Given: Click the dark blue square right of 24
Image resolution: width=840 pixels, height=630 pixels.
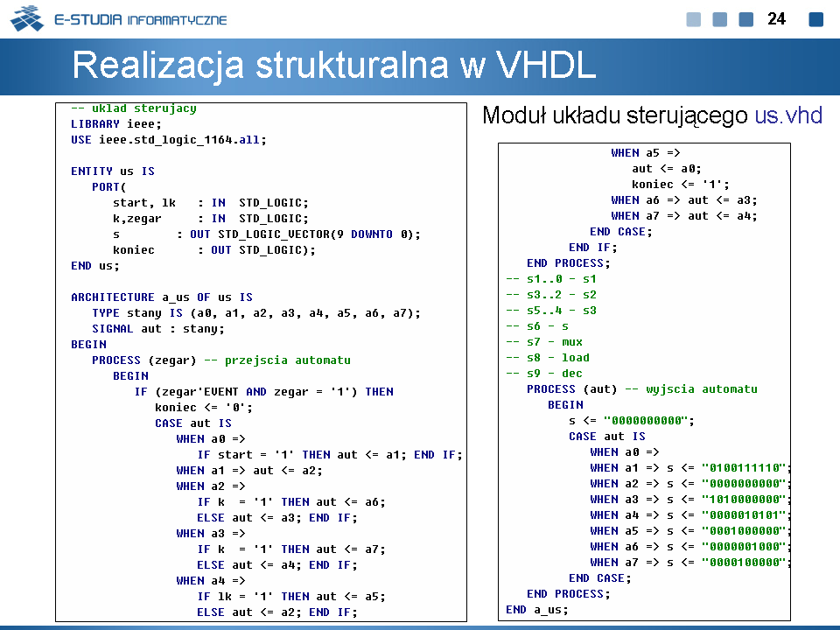Looking at the screenshot, I should pos(815,19).
